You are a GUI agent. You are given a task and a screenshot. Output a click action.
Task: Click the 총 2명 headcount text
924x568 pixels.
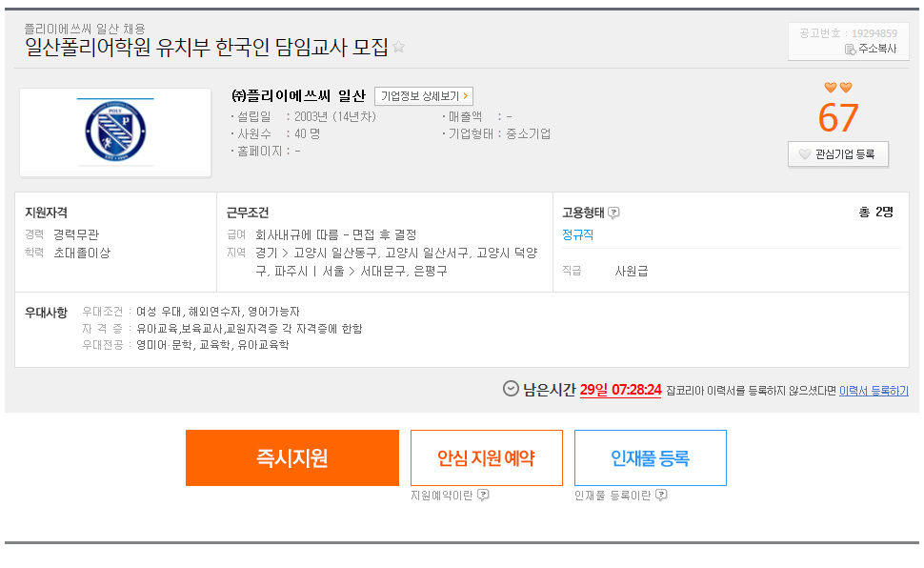[x=875, y=212]
